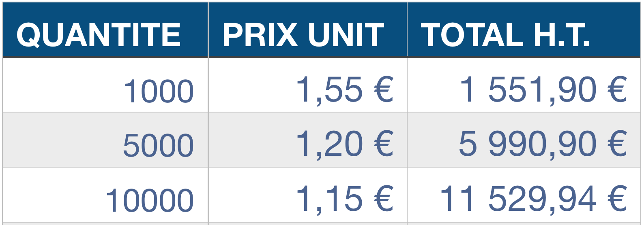644x225 pixels.
Task: Click the euro symbol after 1,20
Action: (x=384, y=144)
